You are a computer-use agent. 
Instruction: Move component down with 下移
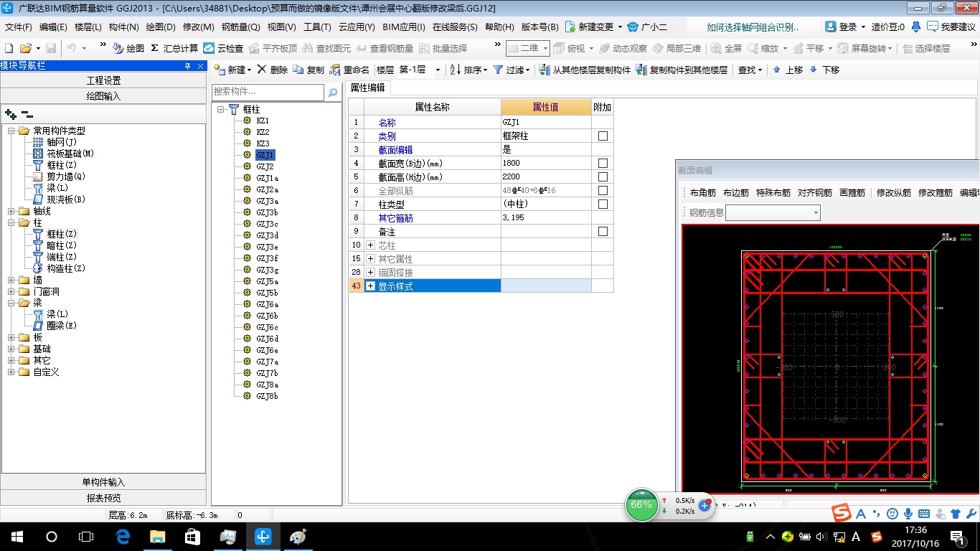824,70
